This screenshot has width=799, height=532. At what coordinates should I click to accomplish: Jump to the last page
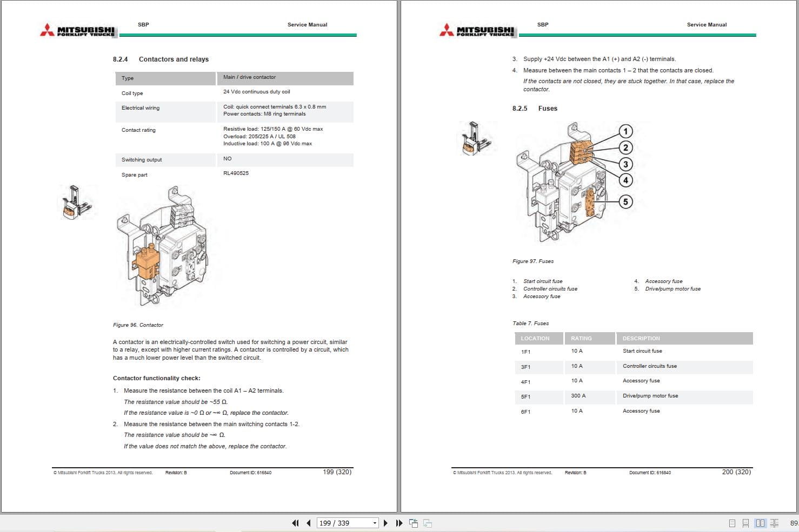click(x=399, y=523)
